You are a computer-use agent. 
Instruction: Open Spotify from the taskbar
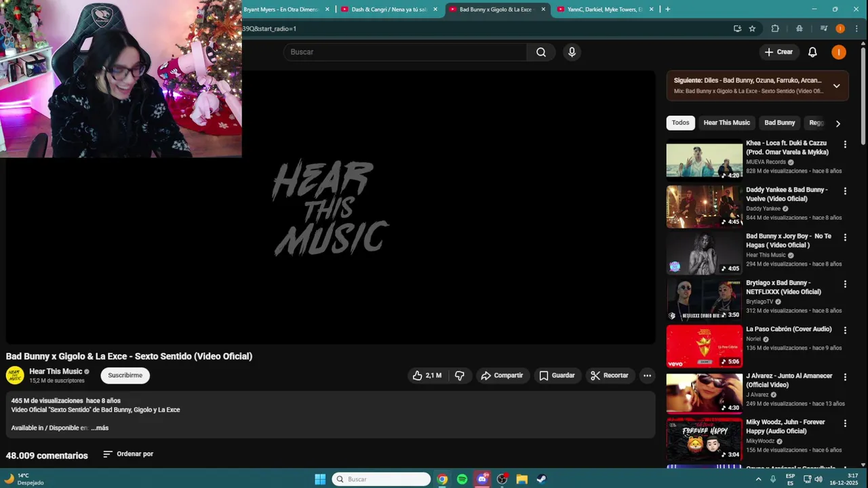[x=462, y=479]
